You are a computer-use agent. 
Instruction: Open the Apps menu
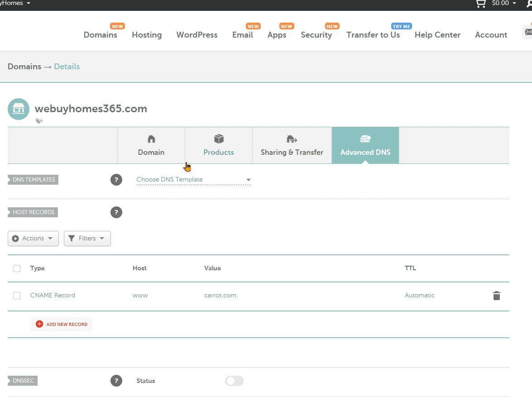[x=277, y=34]
